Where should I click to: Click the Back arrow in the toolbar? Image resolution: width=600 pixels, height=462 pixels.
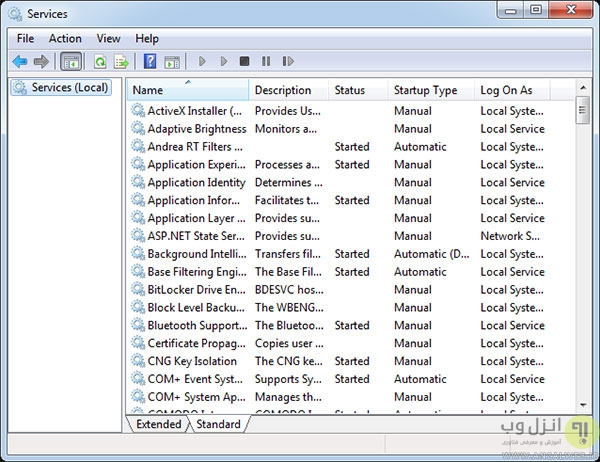pyautogui.click(x=20, y=62)
